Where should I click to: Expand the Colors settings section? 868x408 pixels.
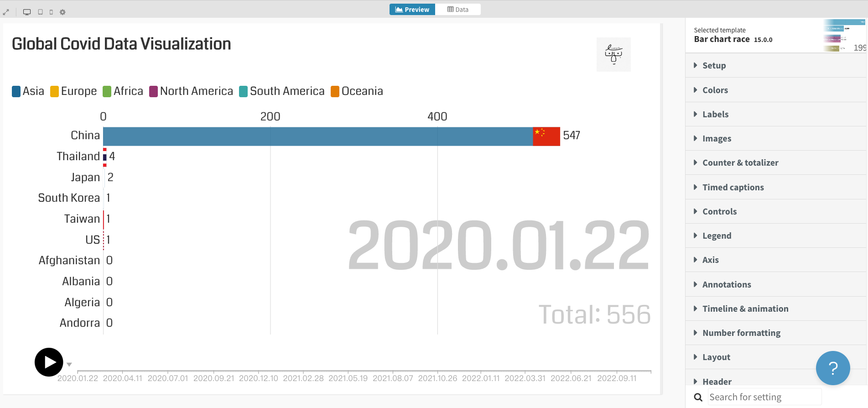coord(715,90)
